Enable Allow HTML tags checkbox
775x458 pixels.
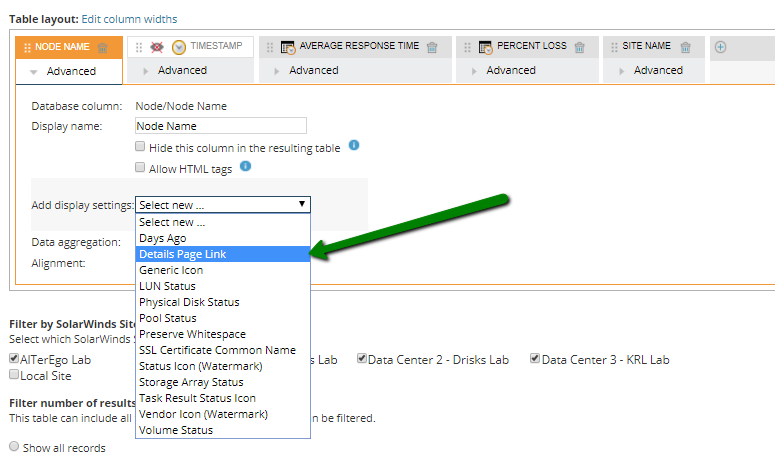click(x=140, y=167)
